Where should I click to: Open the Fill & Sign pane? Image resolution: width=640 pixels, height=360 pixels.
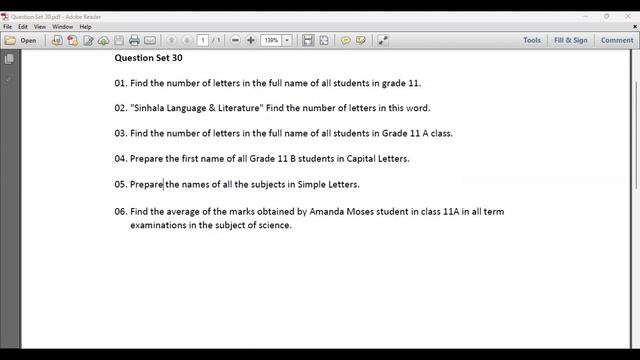tap(571, 40)
